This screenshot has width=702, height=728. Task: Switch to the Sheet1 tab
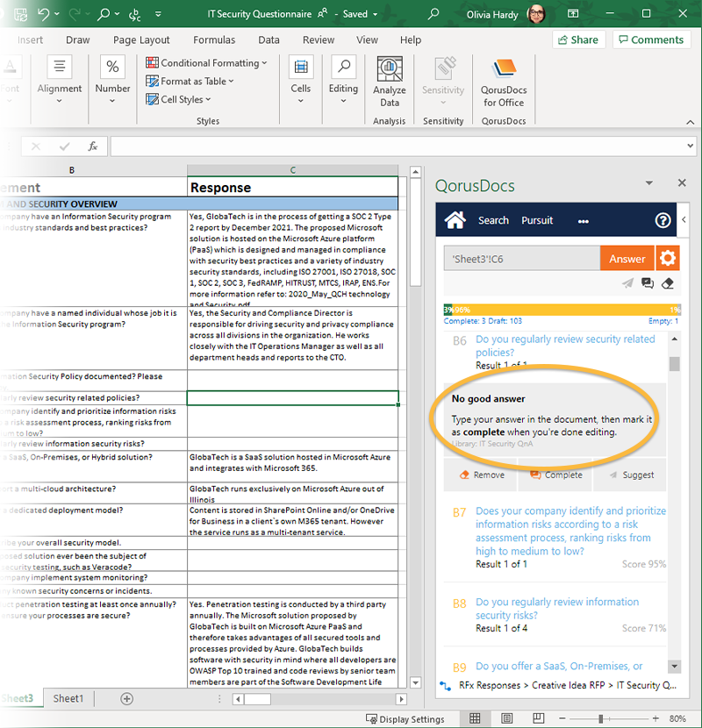tap(68, 698)
